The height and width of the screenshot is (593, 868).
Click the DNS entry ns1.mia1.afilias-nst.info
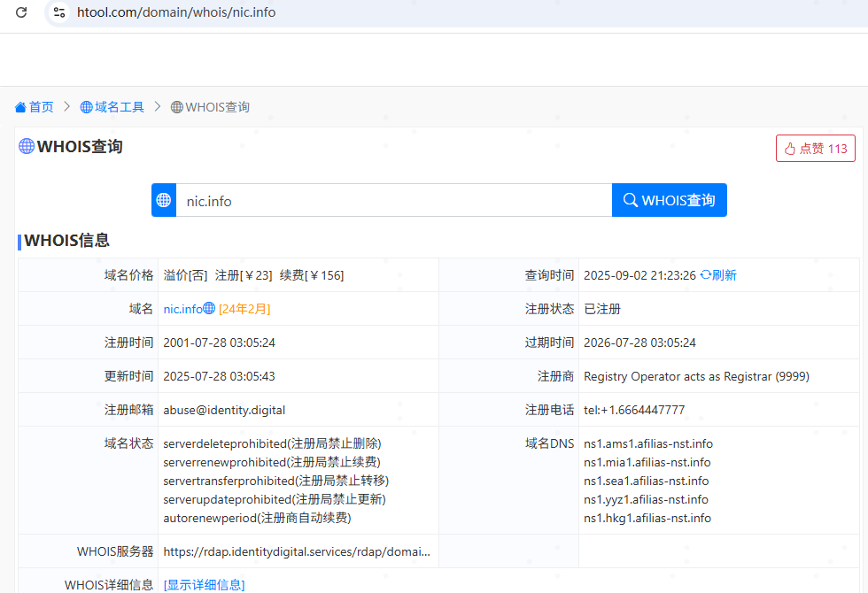coord(647,462)
